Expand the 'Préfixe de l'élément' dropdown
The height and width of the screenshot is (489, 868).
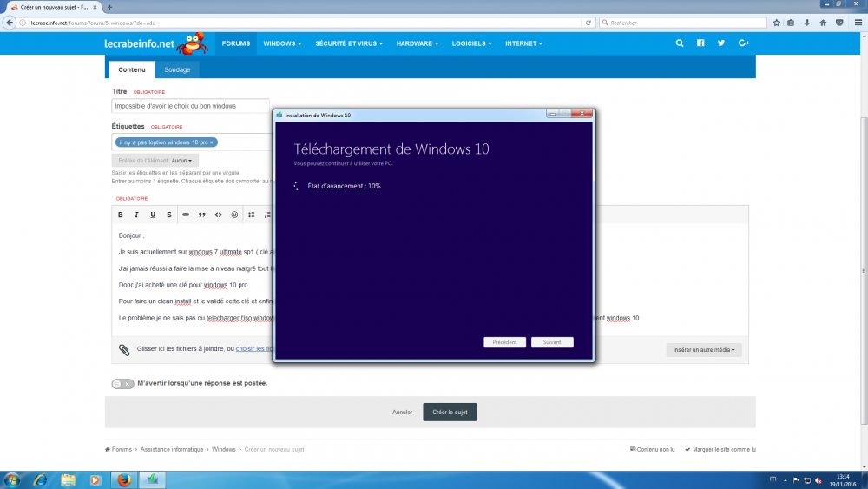coord(155,161)
